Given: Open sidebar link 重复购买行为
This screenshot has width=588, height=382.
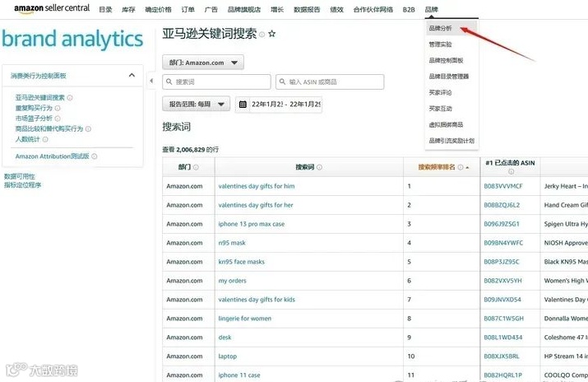Looking at the screenshot, I should tap(34, 108).
